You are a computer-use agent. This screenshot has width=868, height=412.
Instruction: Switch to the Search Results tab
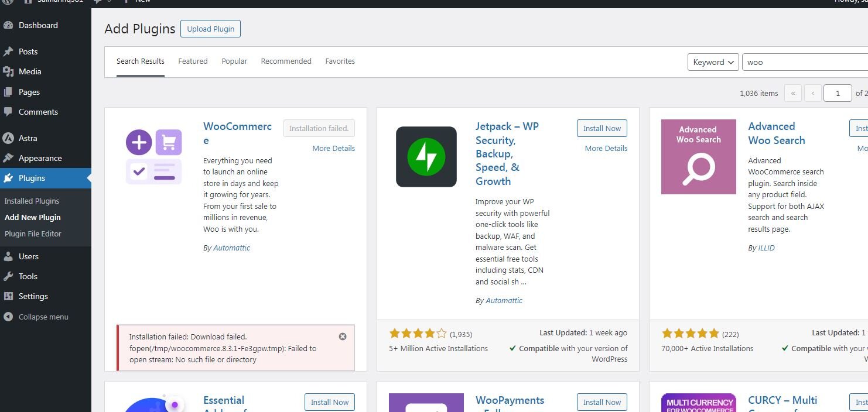tap(141, 61)
